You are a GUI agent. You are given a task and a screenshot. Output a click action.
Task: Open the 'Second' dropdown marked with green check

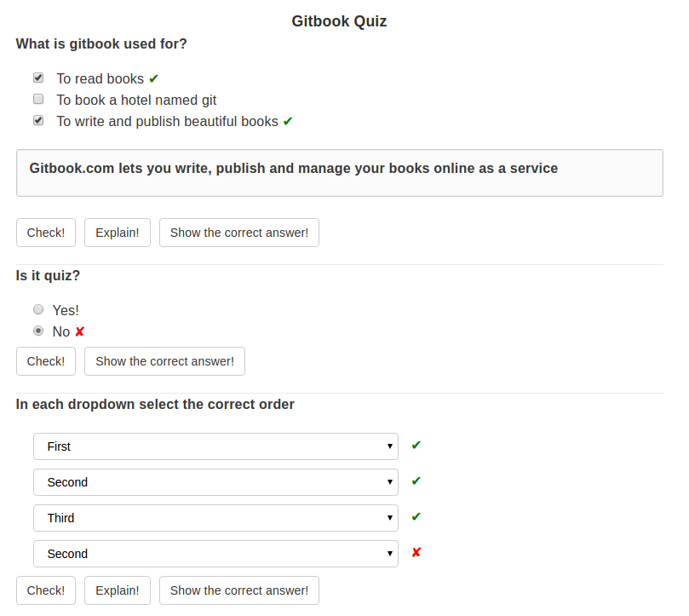click(x=215, y=482)
